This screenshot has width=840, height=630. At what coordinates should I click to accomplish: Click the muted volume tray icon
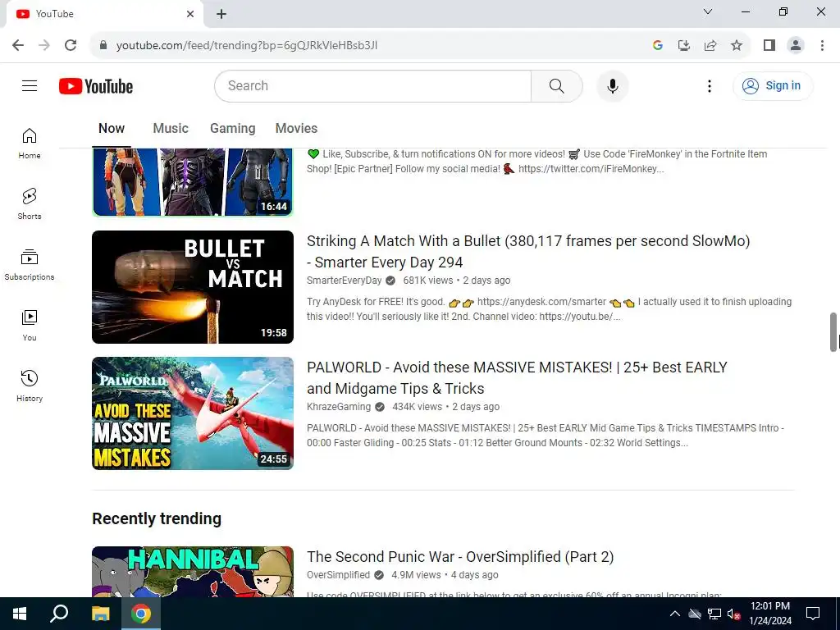tap(733, 614)
